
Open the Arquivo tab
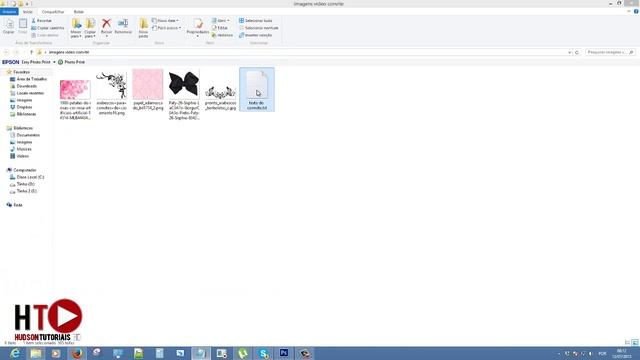[x=9, y=12]
